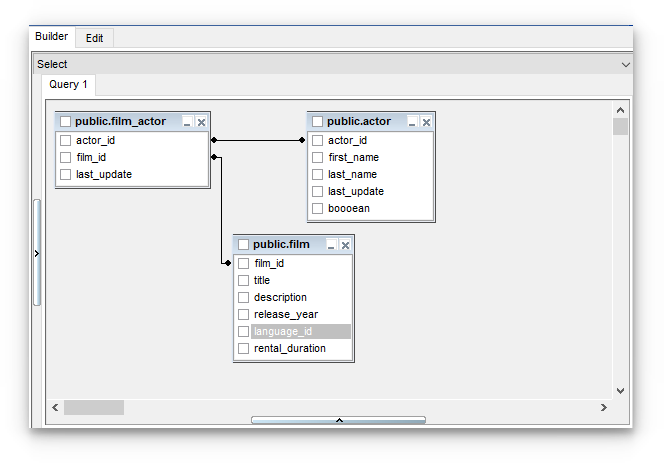Click the horizontal scrollbar thumb
Screen dimensions: 664x463
pyautogui.click(x=94, y=408)
